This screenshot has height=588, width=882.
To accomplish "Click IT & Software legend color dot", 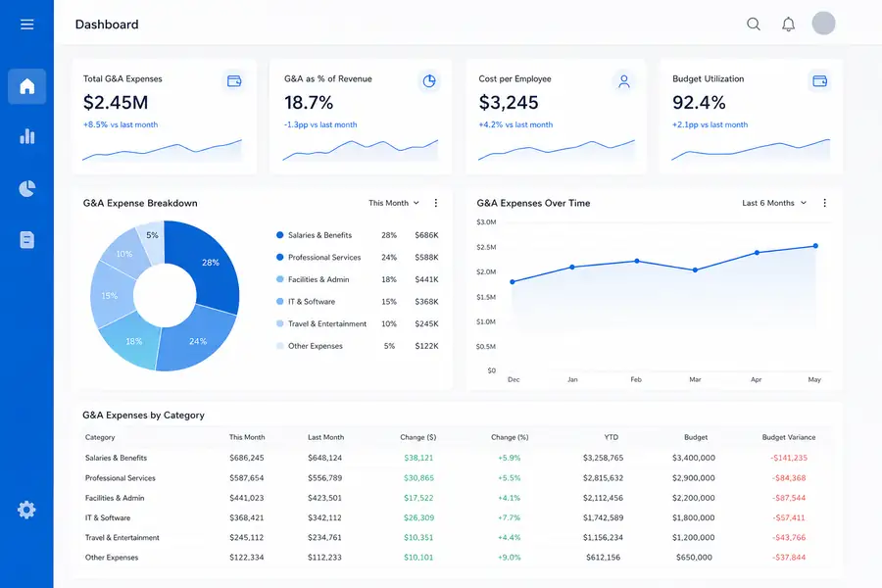I will pyautogui.click(x=280, y=302).
